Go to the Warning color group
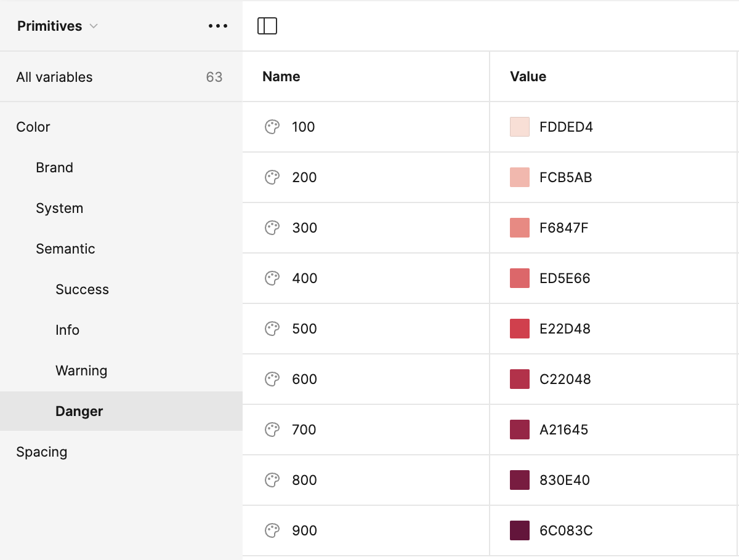 point(81,370)
